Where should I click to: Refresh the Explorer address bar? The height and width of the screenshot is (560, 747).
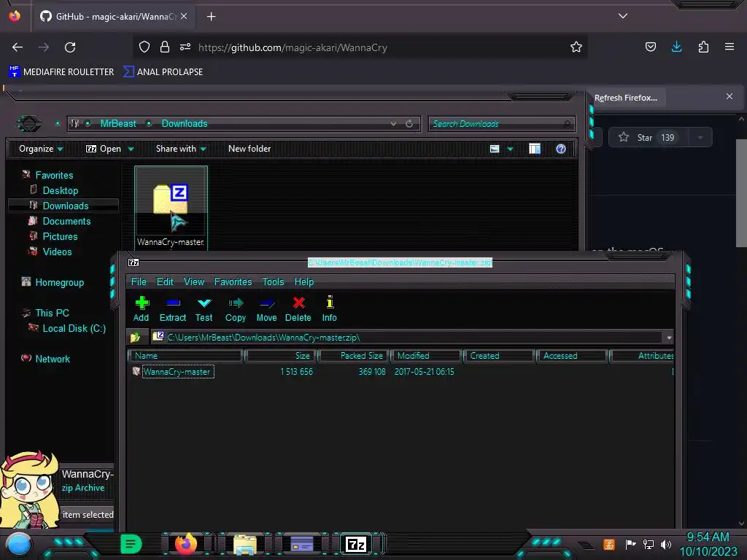click(x=409, y=124)
